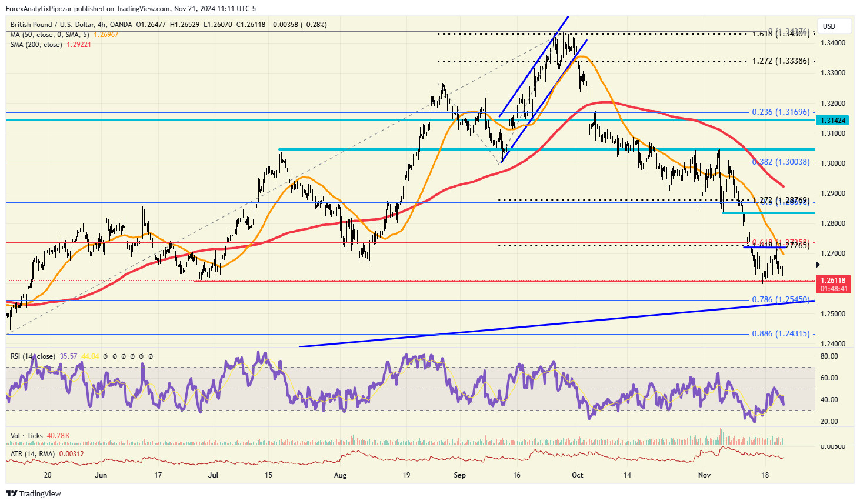The height and width of the screenshot is (504, 860).
Task: Click the 1.34000 price axis tick
Action: tap(833, 43)
